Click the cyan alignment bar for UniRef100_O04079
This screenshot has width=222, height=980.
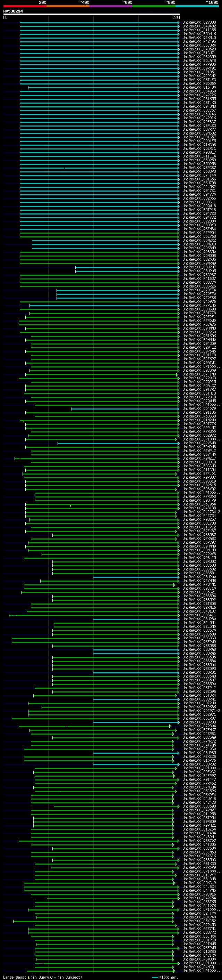pyautogui.click(x=125, y=408)
